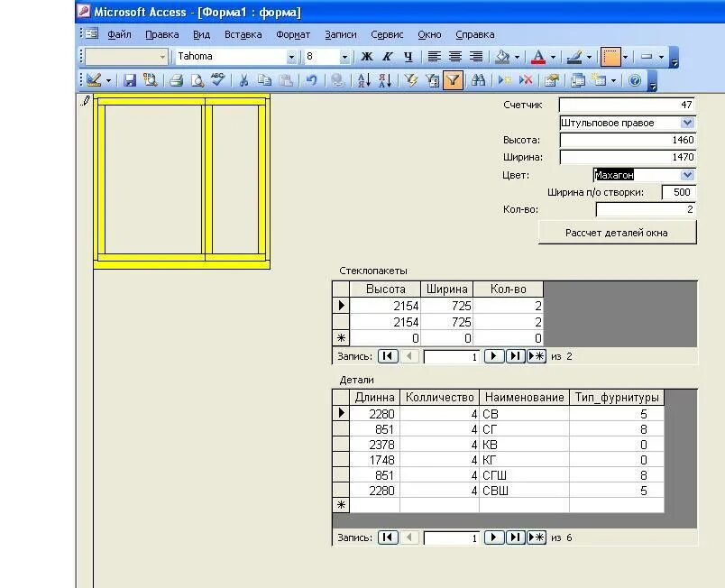Expand New Object options arrow
This screenshot has height=588, width=725.
click(x=613, y=80)
